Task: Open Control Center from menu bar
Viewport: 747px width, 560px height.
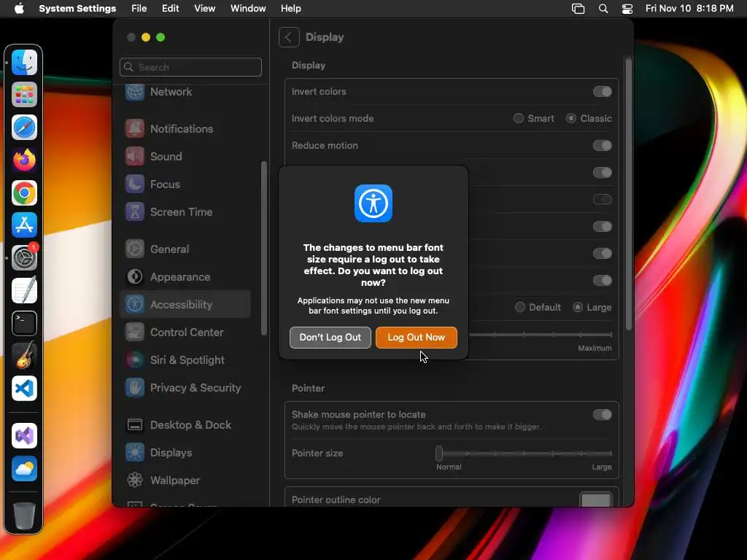Action: (627, 9)
